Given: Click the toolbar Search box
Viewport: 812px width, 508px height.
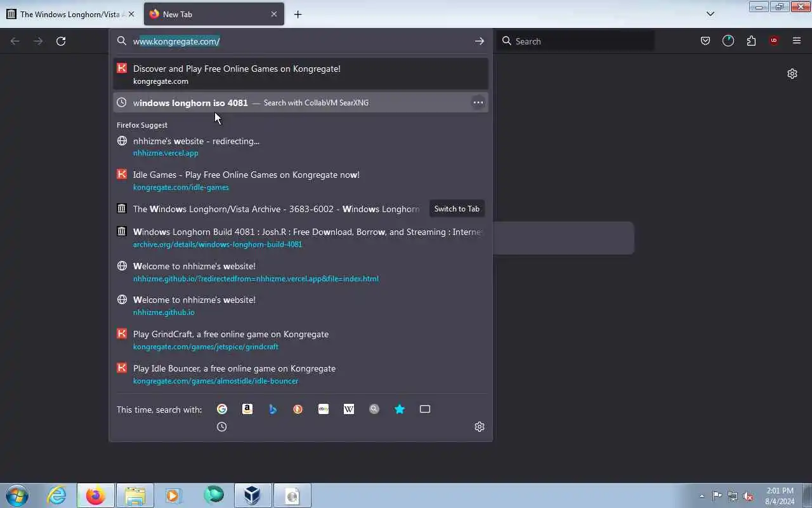Looking at the screenshot, I should (x=575, y=41).
